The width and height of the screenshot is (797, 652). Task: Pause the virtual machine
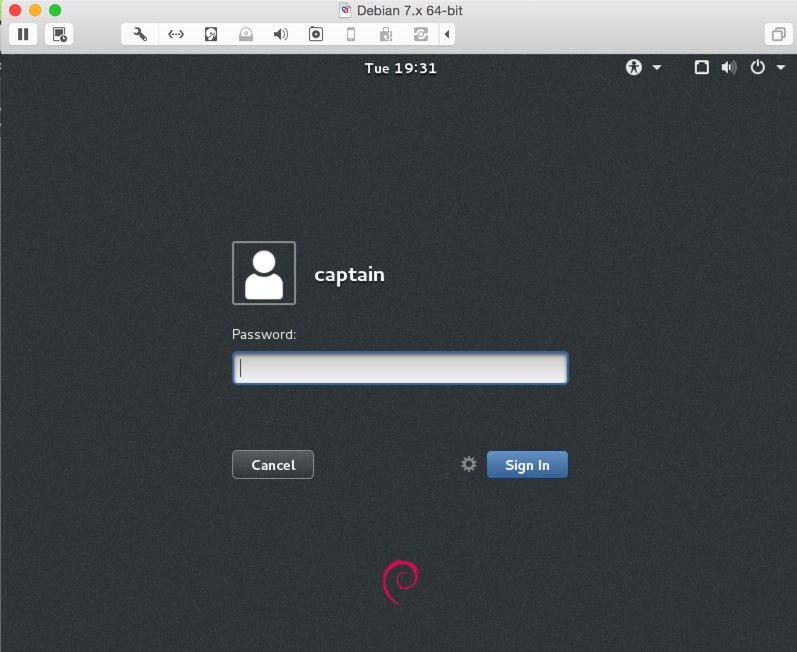point(23,34)
